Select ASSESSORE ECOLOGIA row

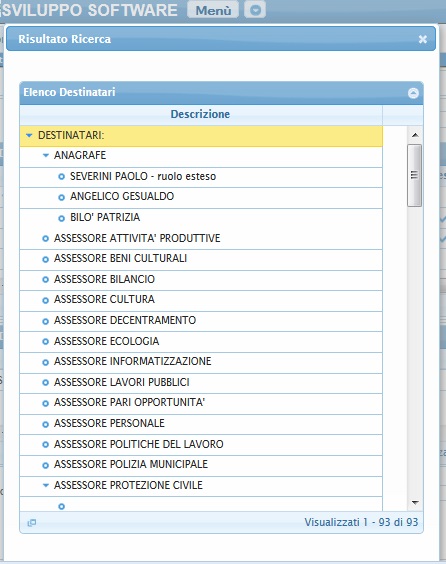pos(201,341)
